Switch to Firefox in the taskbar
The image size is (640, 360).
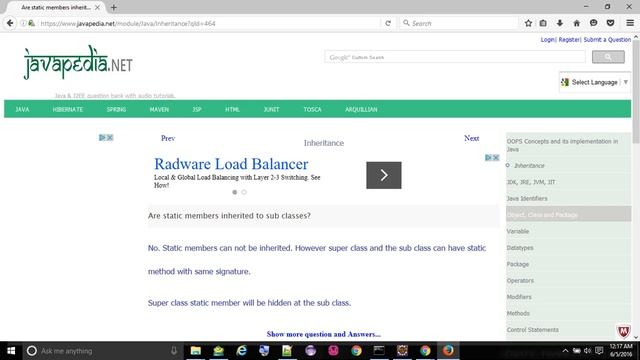448,351
